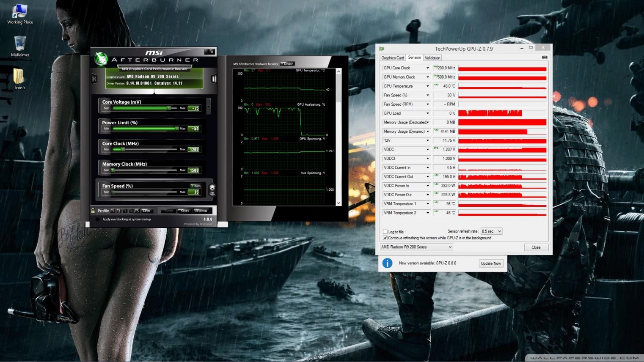Open GPU Temperature sensor dropdown
The height and width of the screenshot is (362, 644).
[x=427, y=86]
